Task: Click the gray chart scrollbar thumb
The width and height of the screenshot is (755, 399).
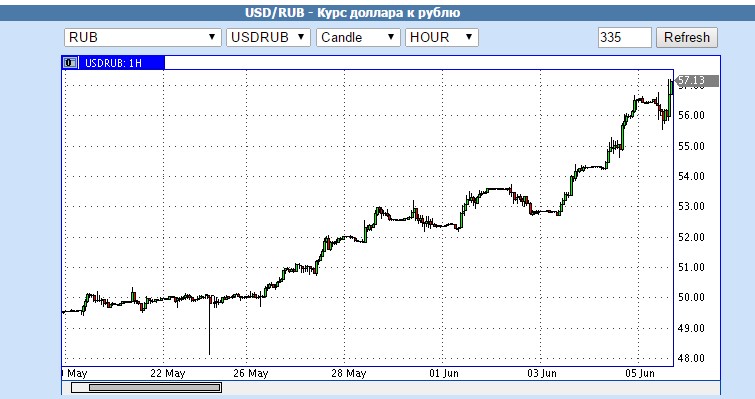Action: tap(155, 387)
